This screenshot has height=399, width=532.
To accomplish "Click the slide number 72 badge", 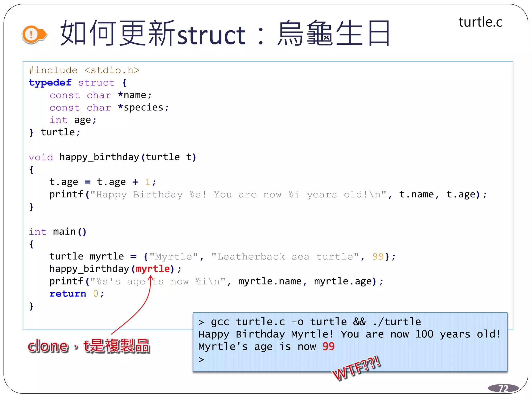I will [503, 388].
